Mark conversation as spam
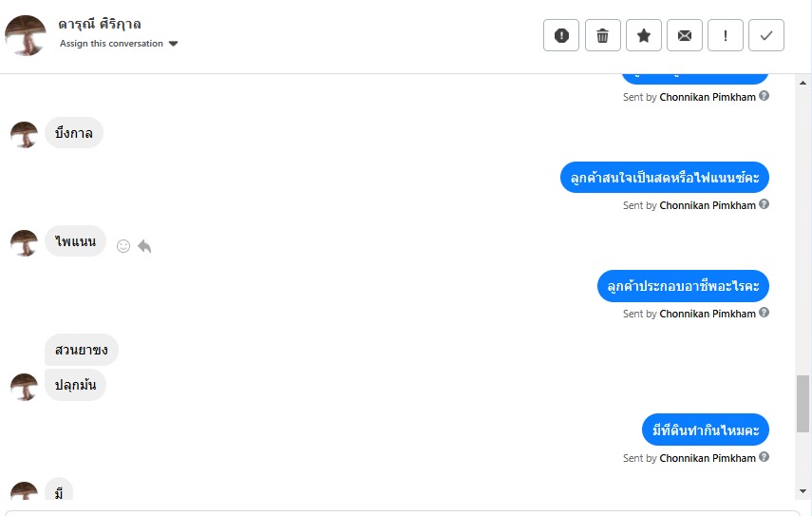This screenshot has width=812, height=516. pos(561,35)
